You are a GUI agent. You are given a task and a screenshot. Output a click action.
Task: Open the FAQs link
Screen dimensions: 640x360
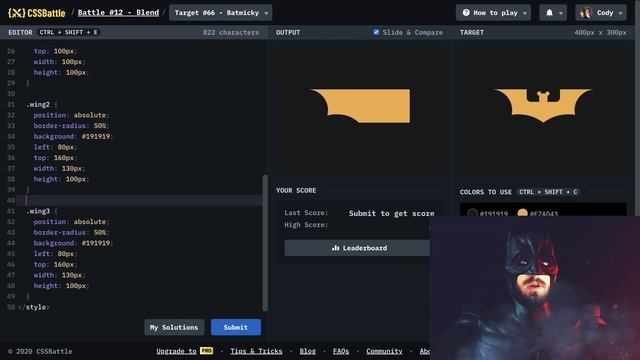pos(340,351)
